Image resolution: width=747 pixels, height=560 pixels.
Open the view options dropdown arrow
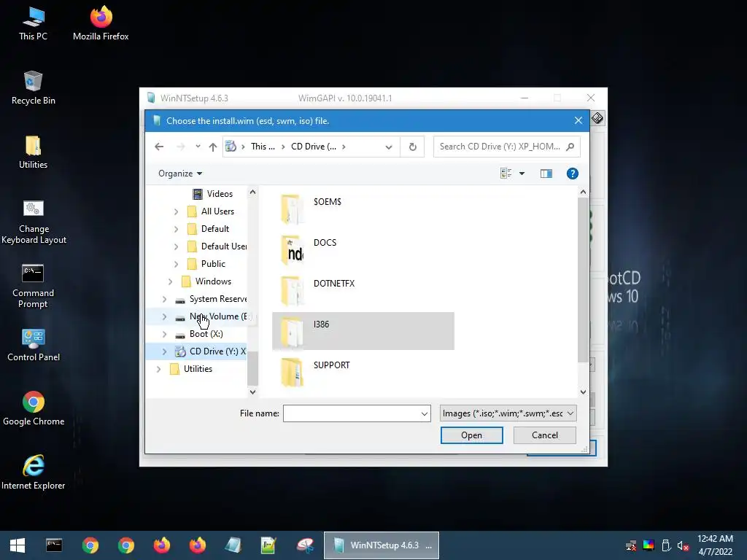point(522,174)
